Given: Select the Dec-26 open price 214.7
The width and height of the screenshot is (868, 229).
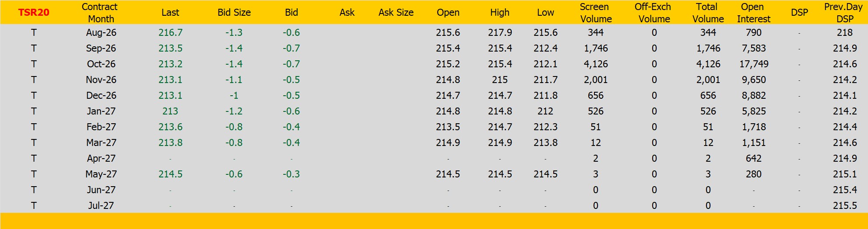Looking at the screenshot, I should [x=448, y=95].
